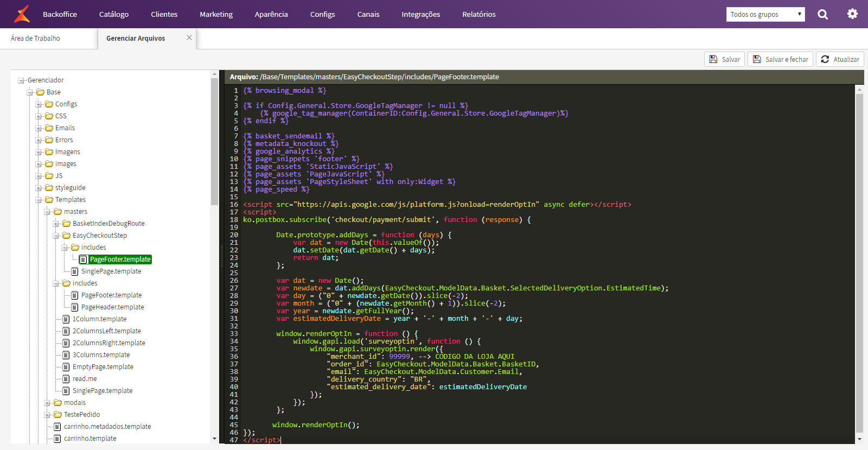Viewport: 868px width, 450px height.
Task: Open the Aparência menu
Action: coord(271,14)
